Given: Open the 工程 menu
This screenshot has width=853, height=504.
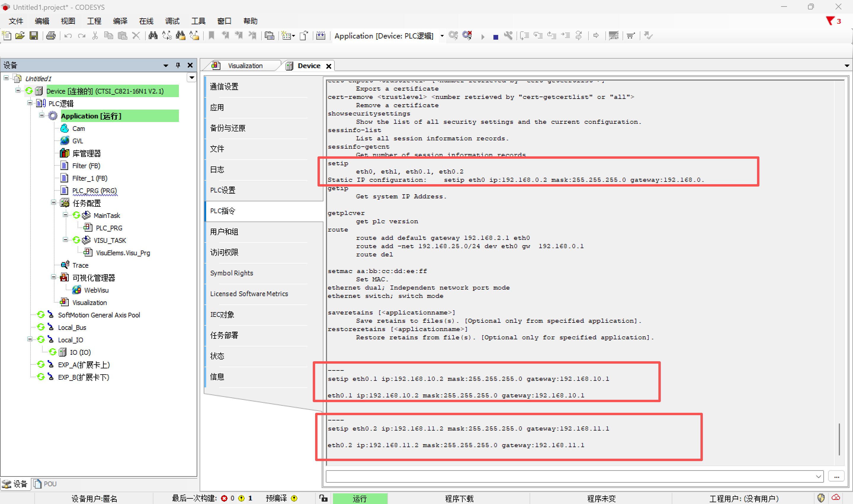Looking at the screenshot, I should (x=94, y=21).
